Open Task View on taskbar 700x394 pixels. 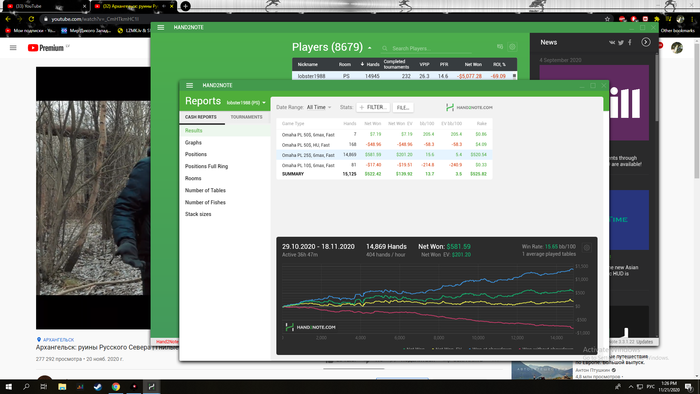point(43,387)
